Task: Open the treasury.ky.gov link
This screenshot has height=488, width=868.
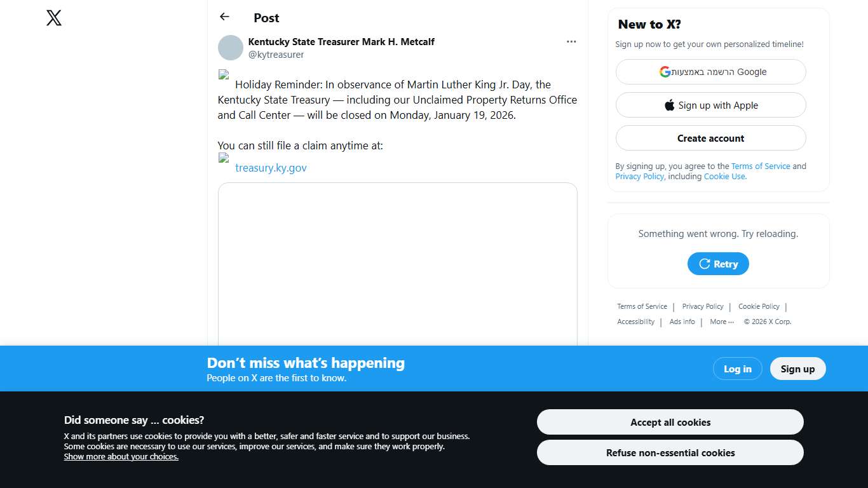Action: tap(271, 168)
